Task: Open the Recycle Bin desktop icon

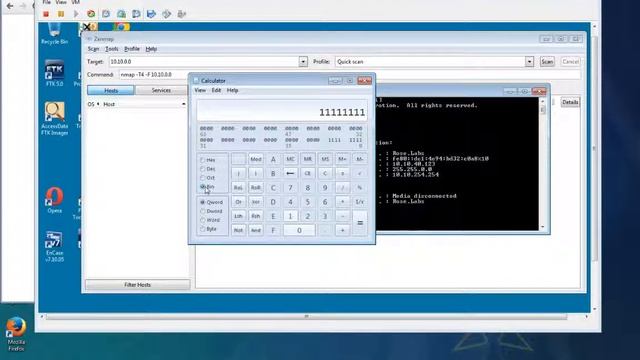Action: 54,33
